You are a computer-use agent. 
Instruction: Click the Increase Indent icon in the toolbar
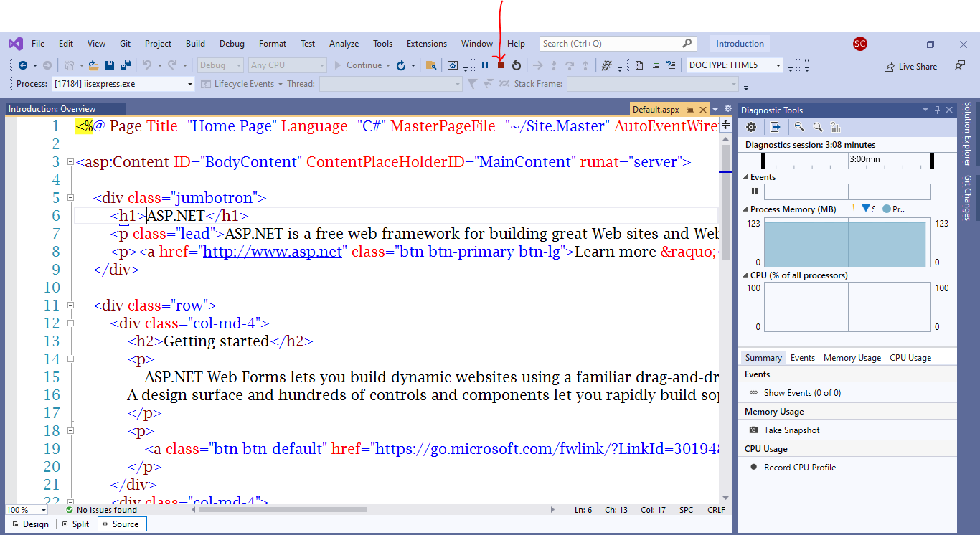pyautogui.click(x=654, y=65)
